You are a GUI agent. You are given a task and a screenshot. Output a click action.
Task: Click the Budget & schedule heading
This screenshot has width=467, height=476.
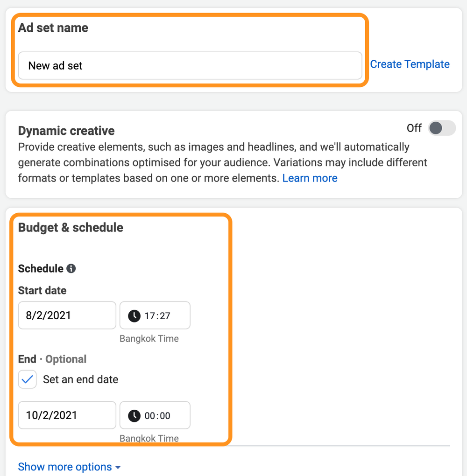tap(71, 228)
